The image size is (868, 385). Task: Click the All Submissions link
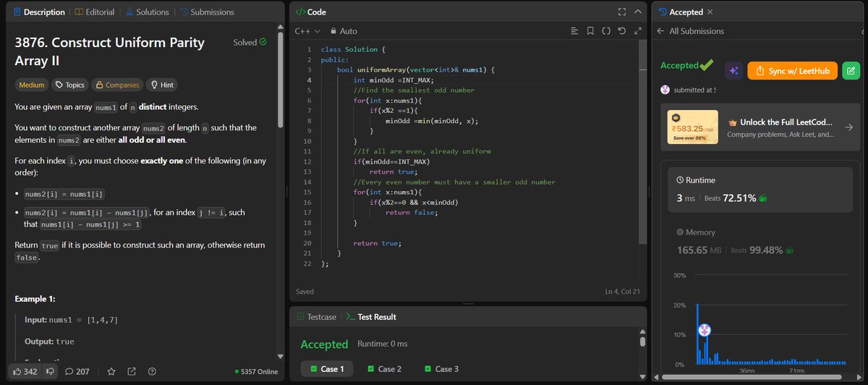697,31
